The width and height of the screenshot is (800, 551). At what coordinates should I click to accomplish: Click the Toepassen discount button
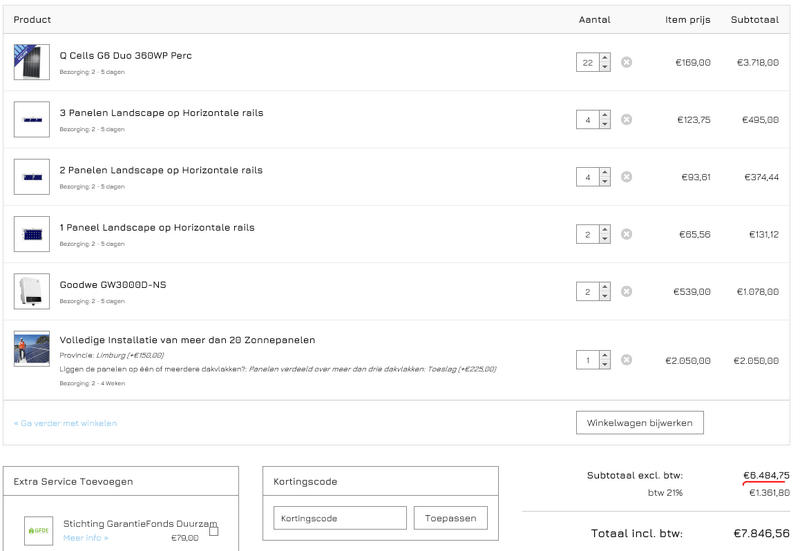(451, 518)
